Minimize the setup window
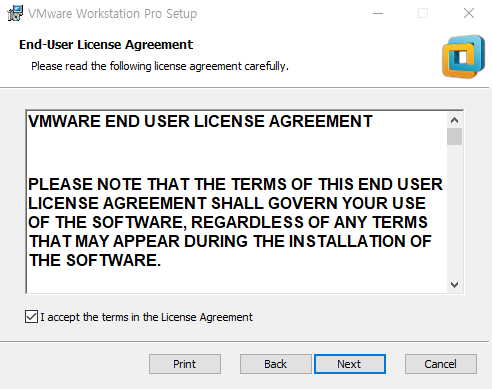The image size is (492, 389). [x=378, y=14]
